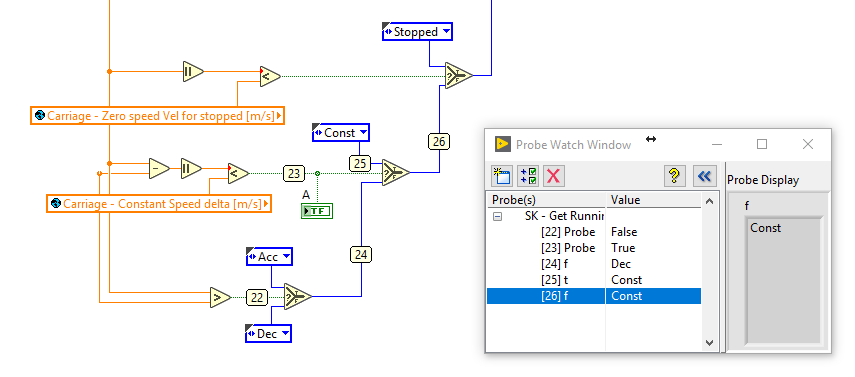Click the Value column header

pyautogui.click(x=653, y=200)
